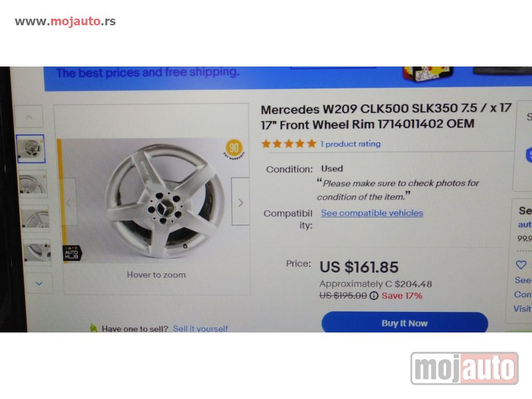Viewport: 532px width, 399px height.
Task: Select the third wheel thumbnail
Action: pyautogui.click(x=35, y=219)
